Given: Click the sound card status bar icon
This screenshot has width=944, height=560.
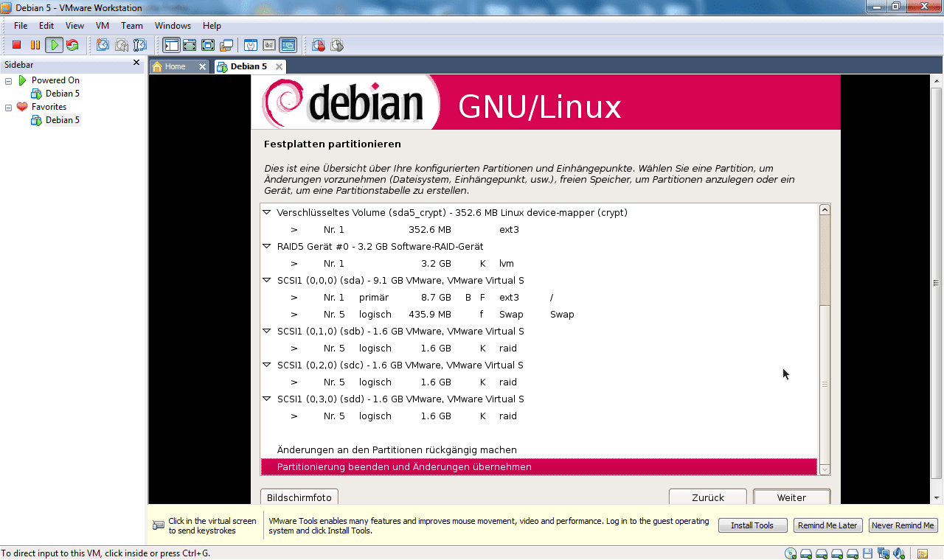Looking at the screenshot, I should coord(898,553).
